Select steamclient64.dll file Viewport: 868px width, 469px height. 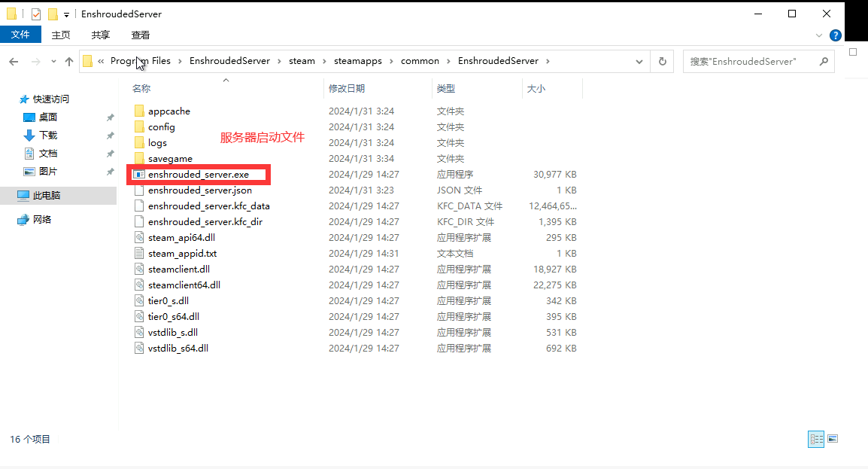[x=184, y=285]
